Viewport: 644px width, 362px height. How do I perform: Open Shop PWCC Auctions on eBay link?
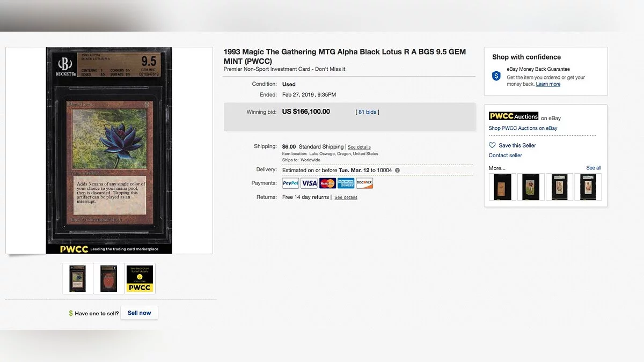pos(523,128)
